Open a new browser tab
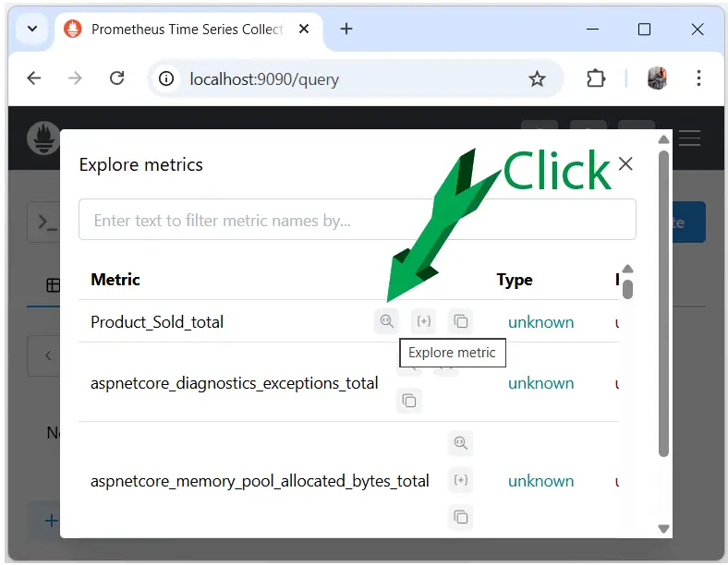This screenshot has width=728, height=565. pos(346,30)
